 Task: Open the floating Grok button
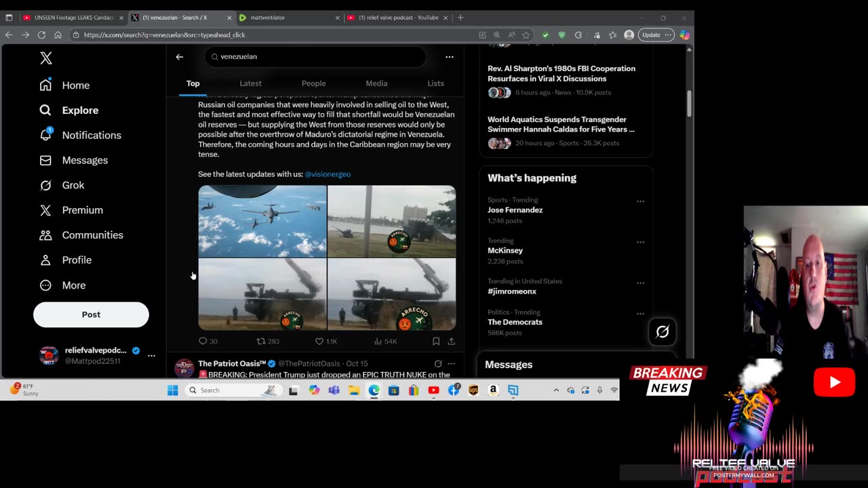tap(663, 331)
